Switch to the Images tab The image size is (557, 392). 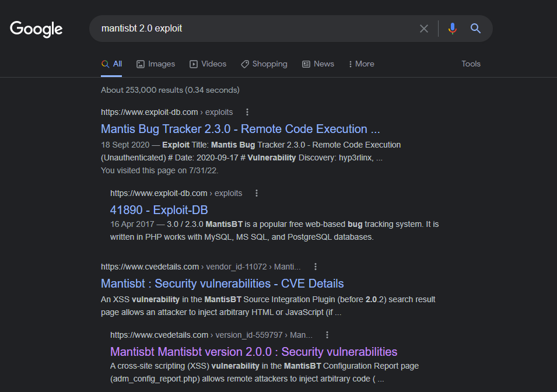[156, 64]
